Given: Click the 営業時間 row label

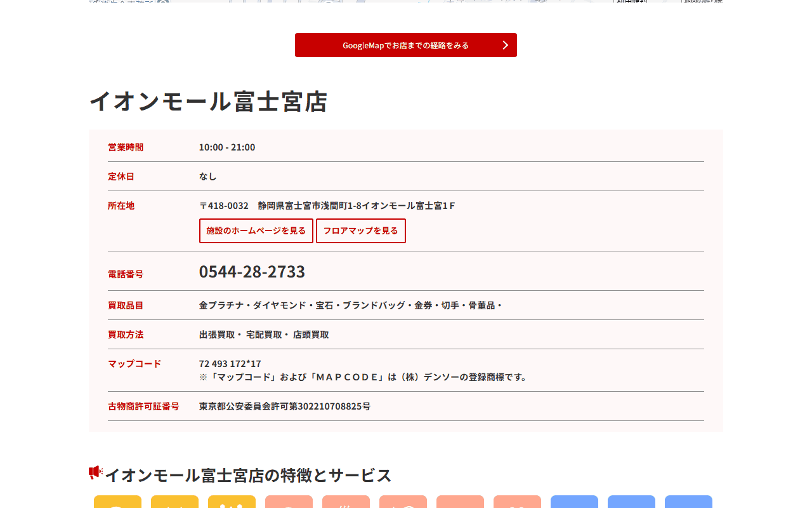Looking at the screenshot, I should coord(126,147).
